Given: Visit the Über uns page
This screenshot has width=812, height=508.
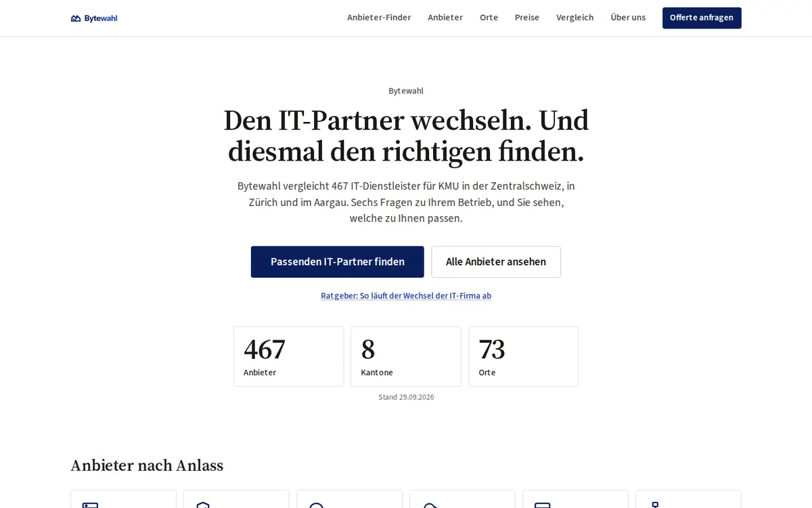Looking at the screenshot, I should [628, 18].
